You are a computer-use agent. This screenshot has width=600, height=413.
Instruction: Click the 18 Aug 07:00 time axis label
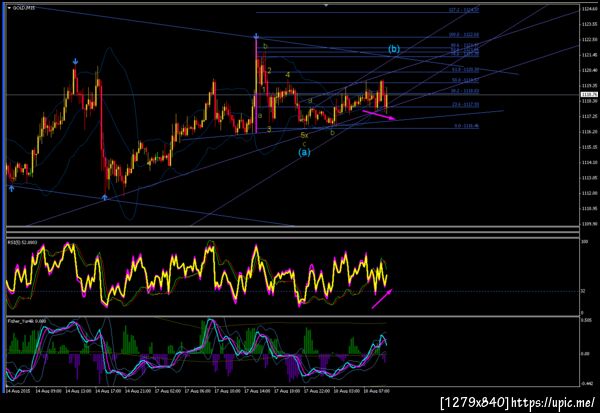click(377, 391)
